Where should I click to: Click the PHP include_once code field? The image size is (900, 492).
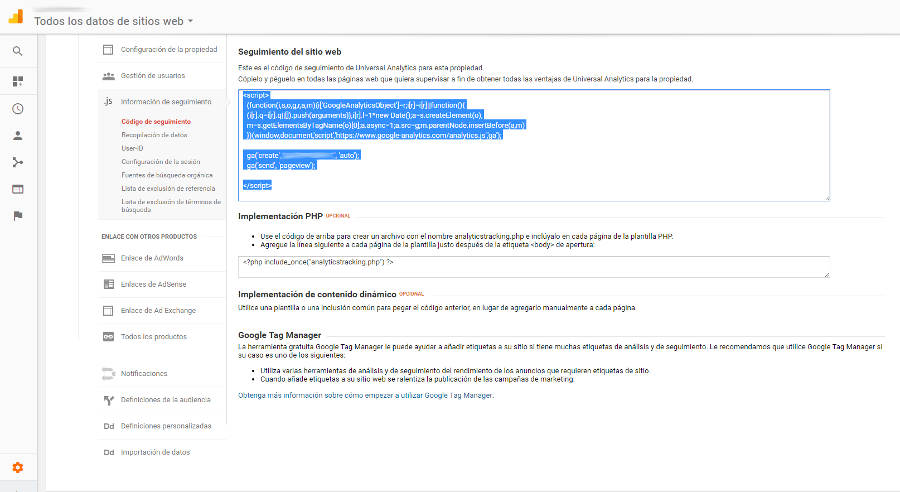534,267
